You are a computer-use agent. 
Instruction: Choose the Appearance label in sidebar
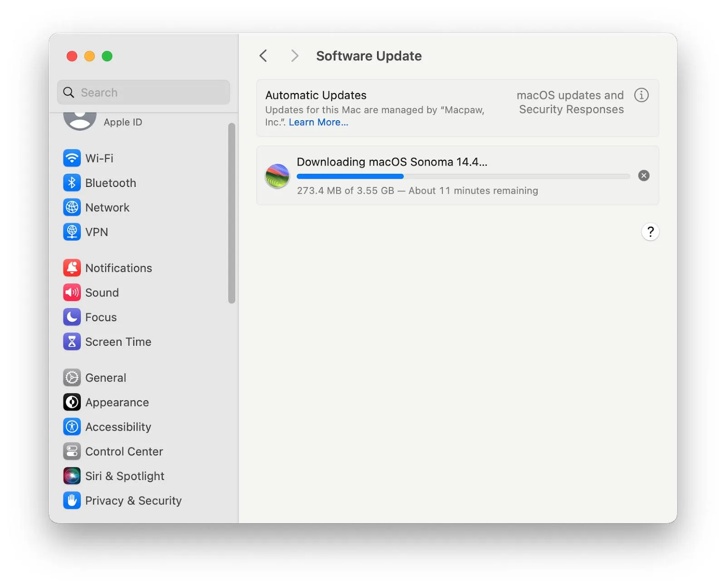click(117, 402)
